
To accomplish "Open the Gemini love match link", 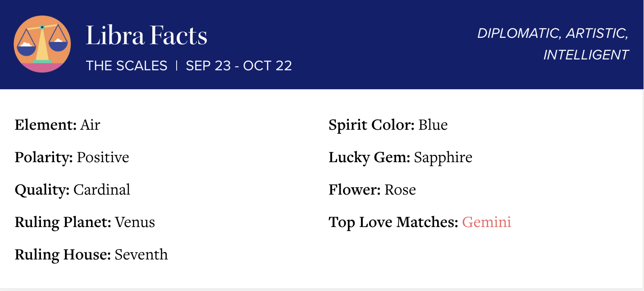I will click(487, 222).
